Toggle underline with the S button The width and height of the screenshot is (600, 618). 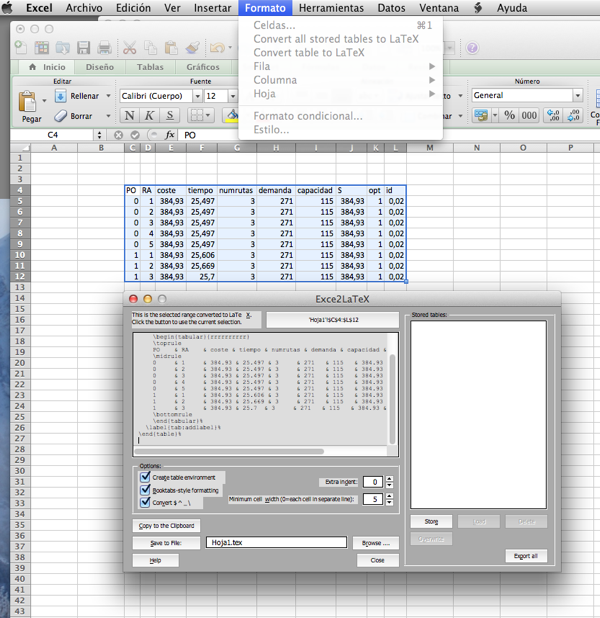(x=170, y=115)
